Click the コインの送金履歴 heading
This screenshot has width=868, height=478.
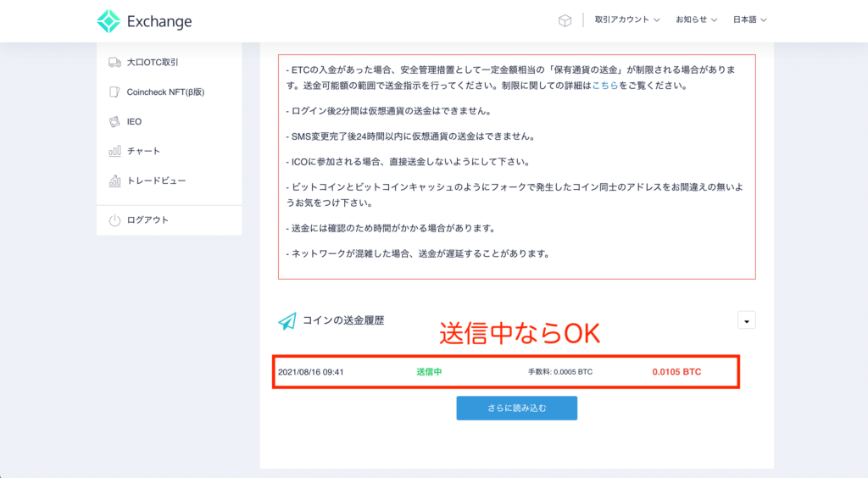coord(343,320)
